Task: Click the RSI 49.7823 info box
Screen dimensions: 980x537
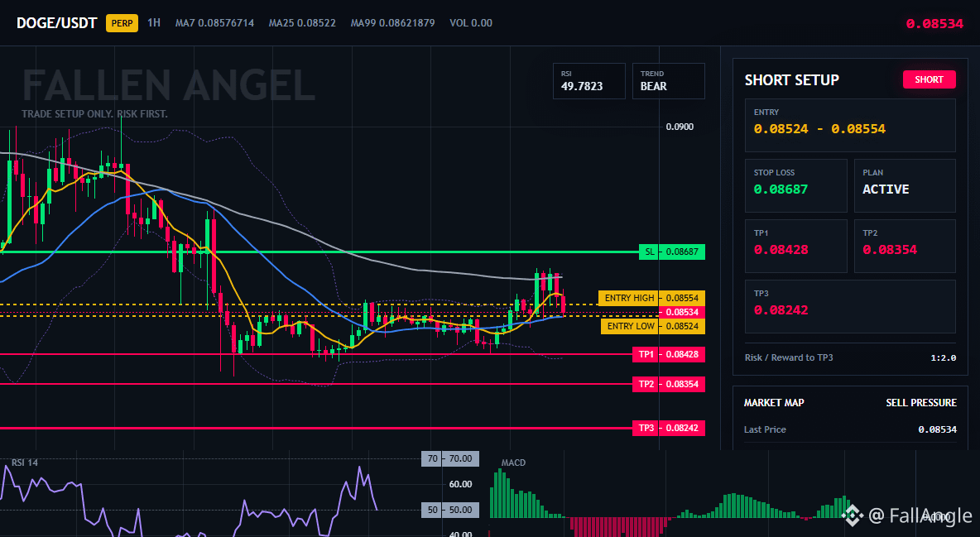Action: point(588,80)
